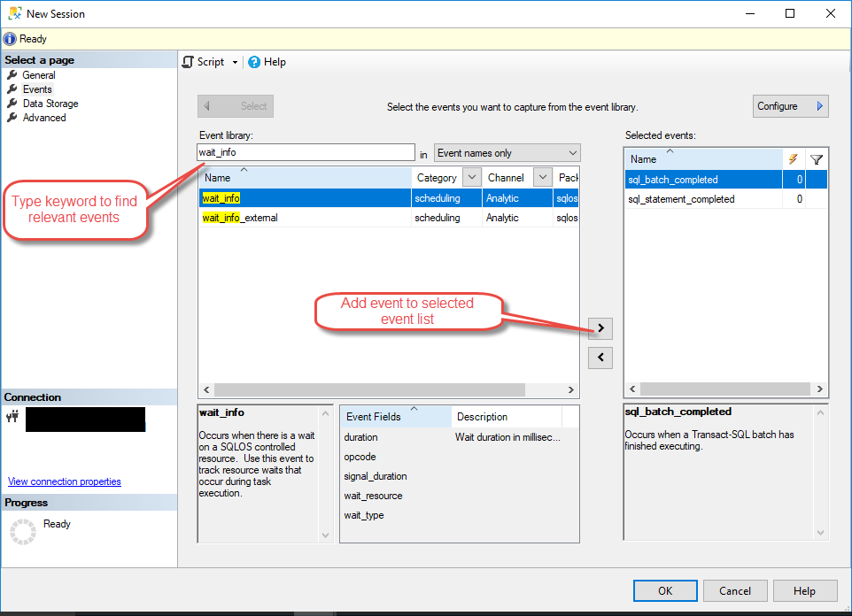Image resolution: width=852 pixels, height=616 pixels.
Task: Switch to the Description tab
Action: coord(482,416)
